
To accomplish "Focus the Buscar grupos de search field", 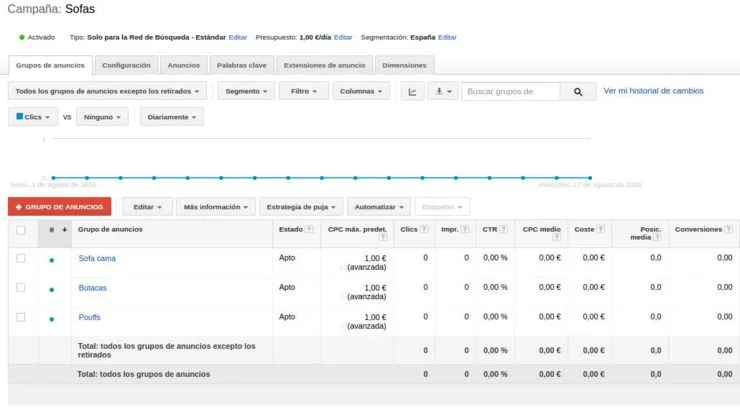I will pyautogui.click(x=511, y=92).
